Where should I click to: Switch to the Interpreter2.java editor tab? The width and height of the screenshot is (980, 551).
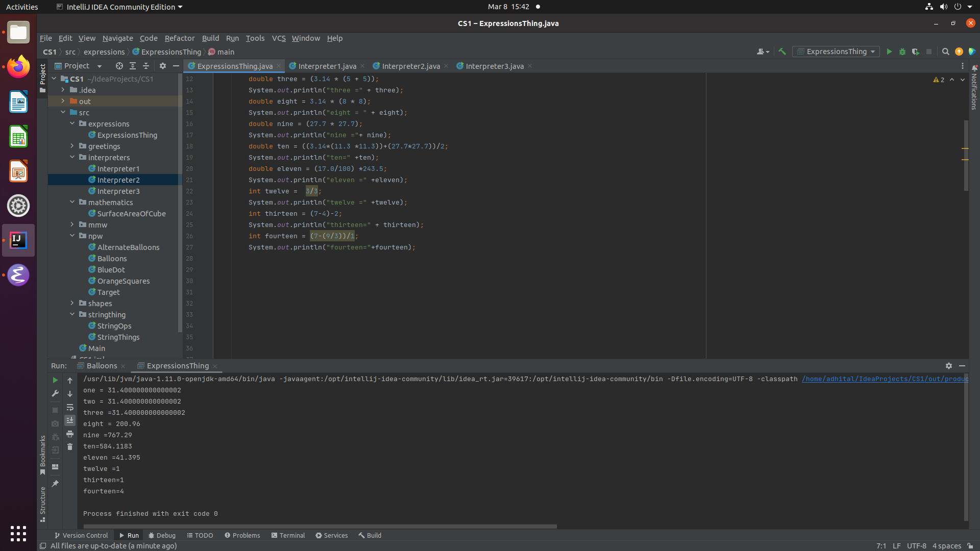pyautogui.click(x=410, y=66)
